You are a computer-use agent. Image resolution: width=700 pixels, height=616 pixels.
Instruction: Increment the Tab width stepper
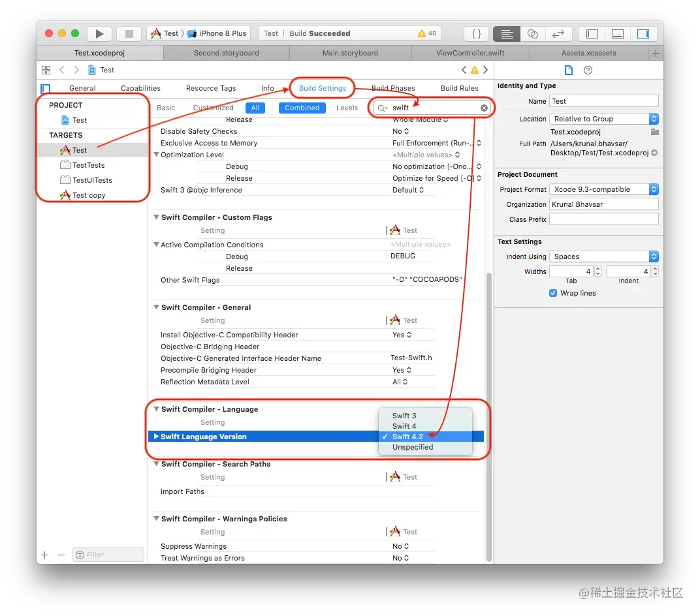point(597,269)
